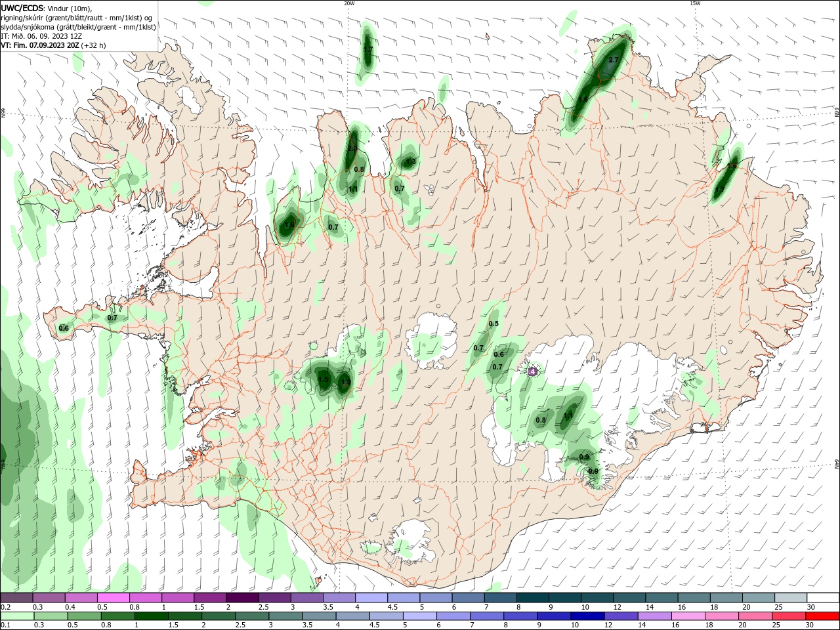Click the purple .4 snow marker near the glacier
This screenshot has height=630, width=840.
532,371
